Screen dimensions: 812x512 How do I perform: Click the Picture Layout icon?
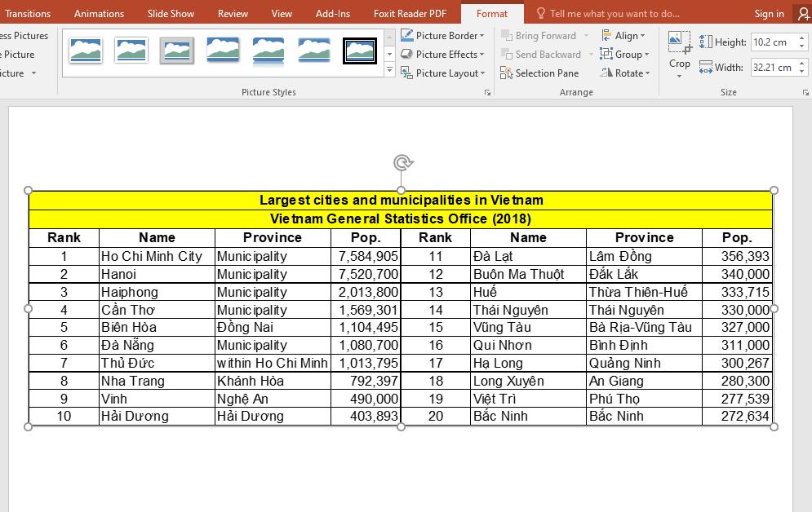click(407, 73)
